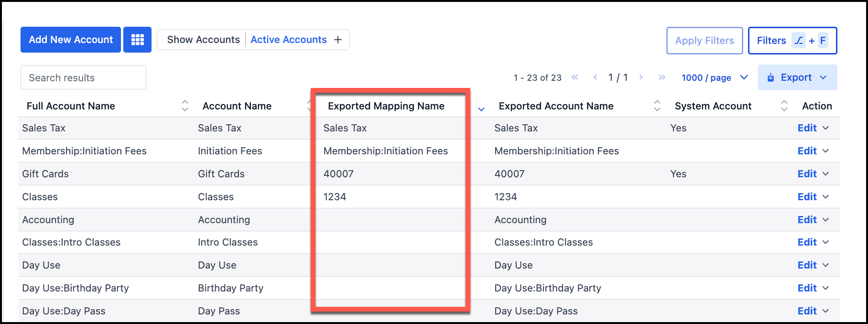Open the Filters button
This screenshot has width=868, height=324.
792,41
